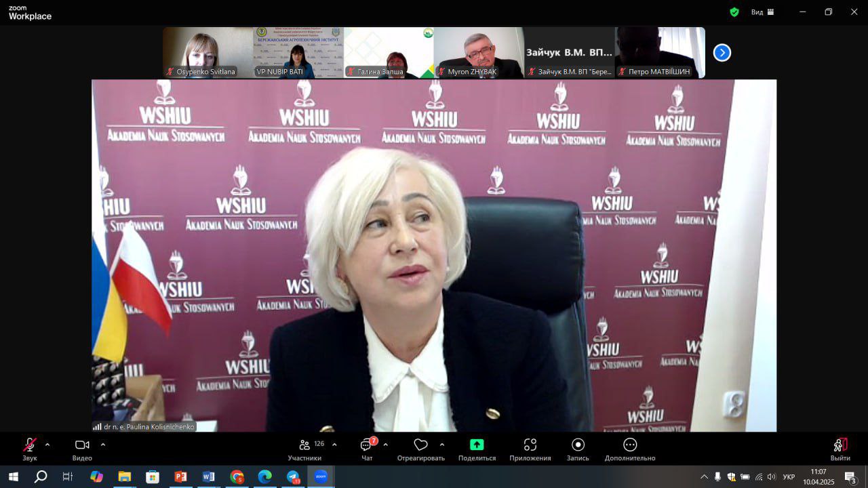Start recording with the Запись button

click(578, 445)
